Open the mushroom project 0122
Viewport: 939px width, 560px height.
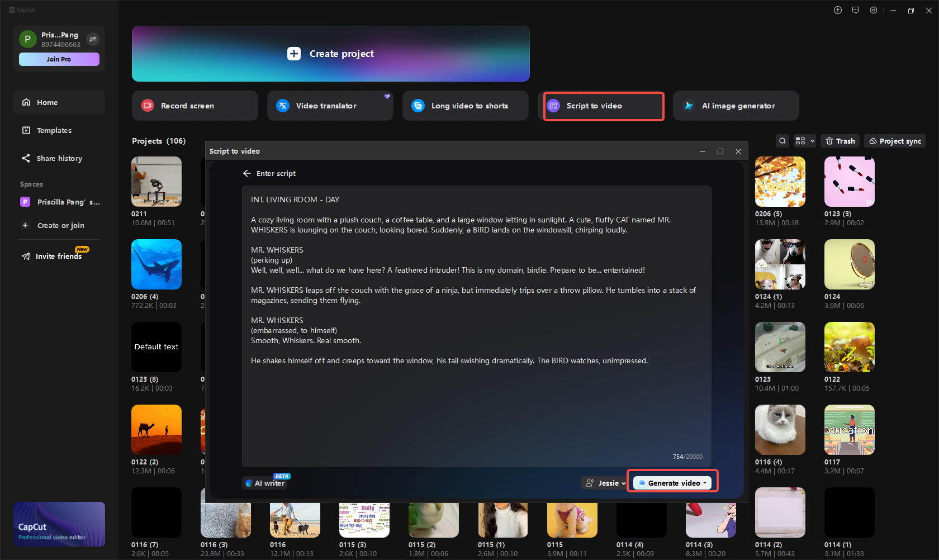click(x=850, y=347)
